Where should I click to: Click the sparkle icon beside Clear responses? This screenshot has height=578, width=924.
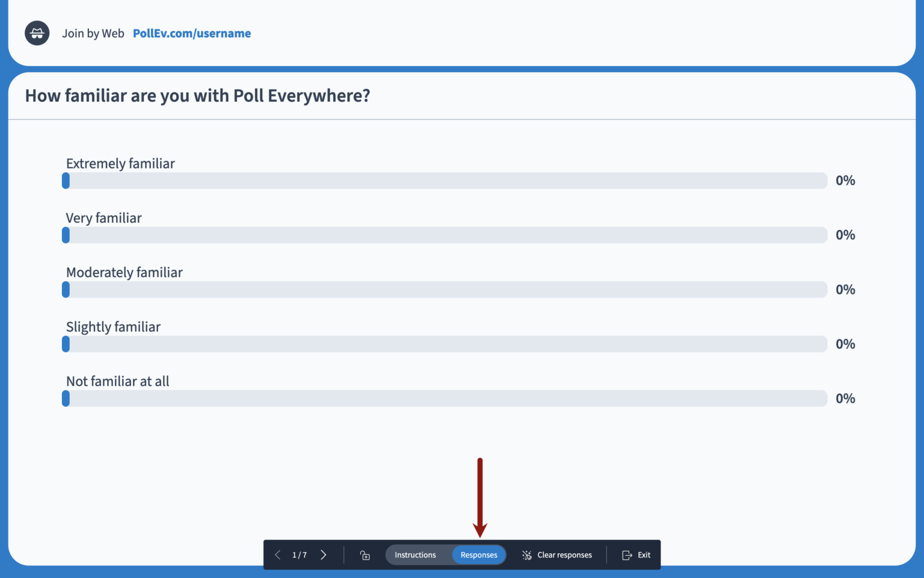(x=526, y=555)
